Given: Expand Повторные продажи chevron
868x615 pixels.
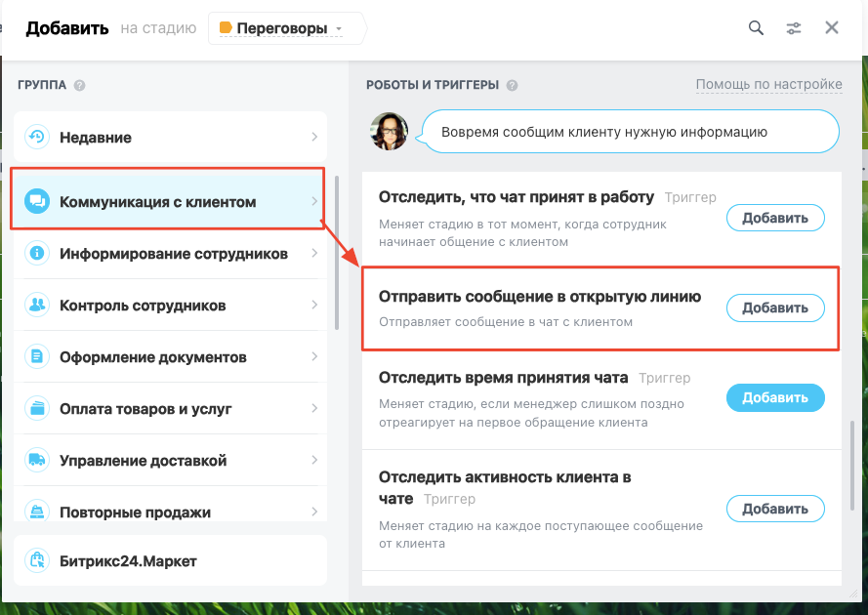Looking at the screenshot, I should click(x=314, y=512).
